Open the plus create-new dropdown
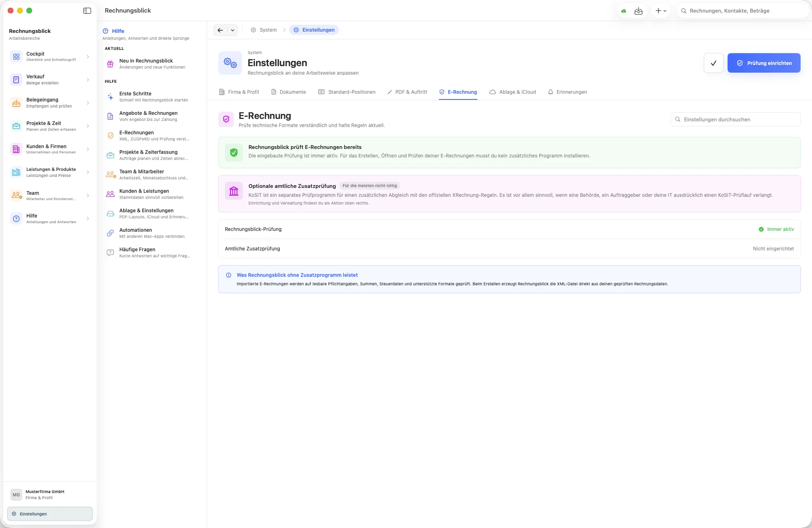The image size is (812, 528). point(661,11)
